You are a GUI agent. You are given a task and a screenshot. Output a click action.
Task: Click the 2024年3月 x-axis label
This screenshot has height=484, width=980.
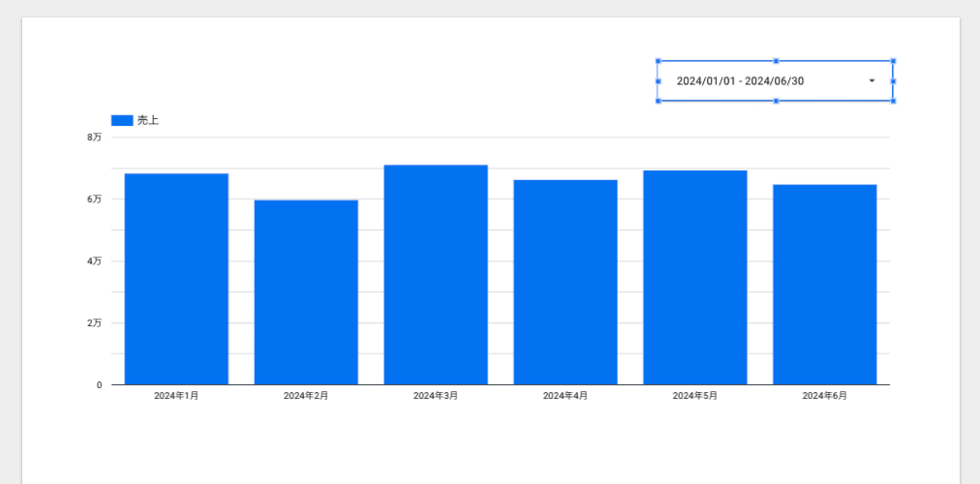pyautogui.click(x=436, y=396)
